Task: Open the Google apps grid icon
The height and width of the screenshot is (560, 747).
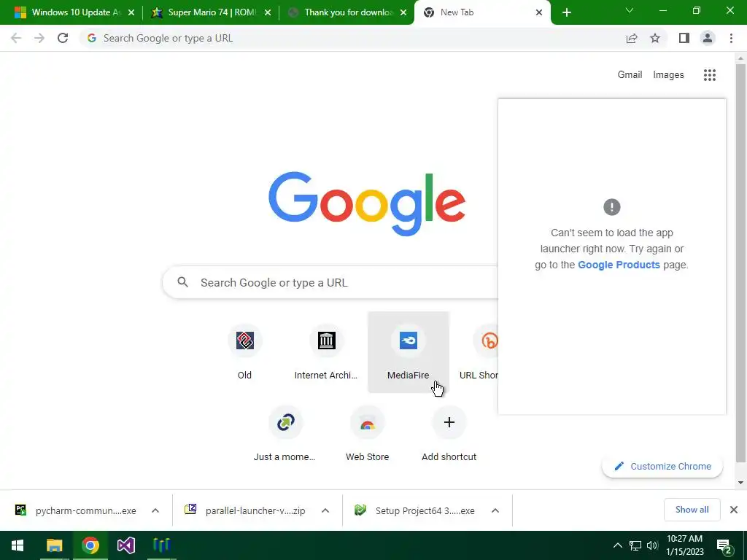Action: 709,75
